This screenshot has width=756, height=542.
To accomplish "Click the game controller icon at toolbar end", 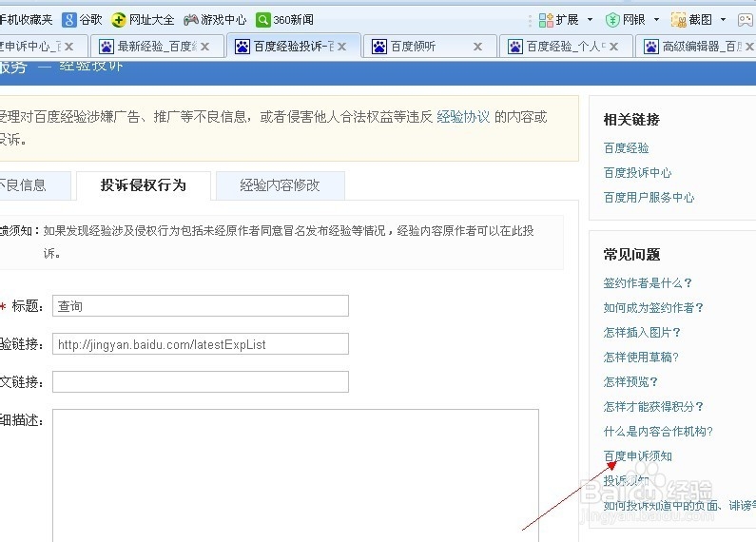I will coord(746,20).
